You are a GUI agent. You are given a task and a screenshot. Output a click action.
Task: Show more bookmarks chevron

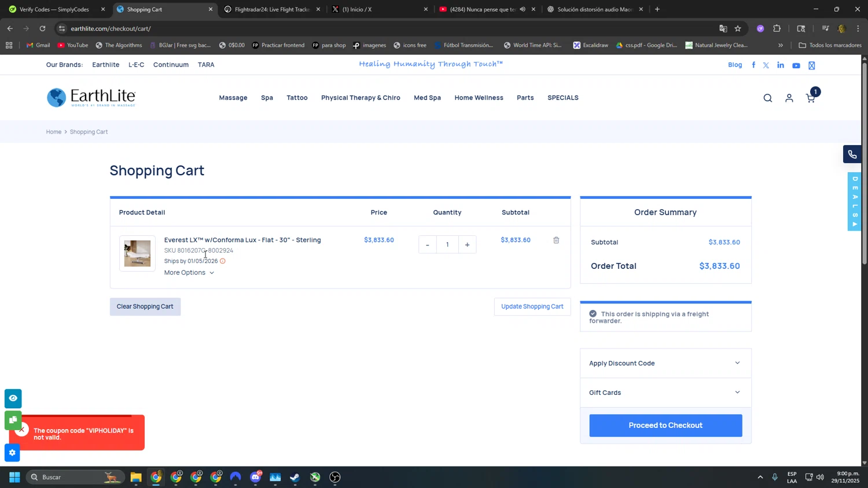pos(781,45)
